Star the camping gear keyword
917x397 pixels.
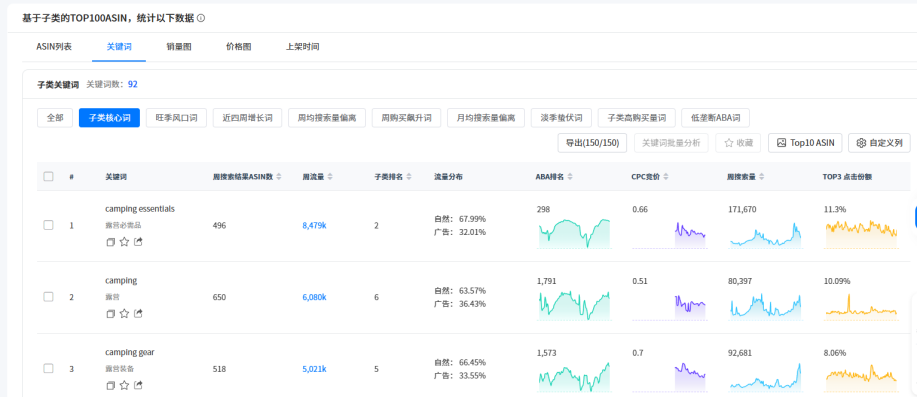point(124,385)
